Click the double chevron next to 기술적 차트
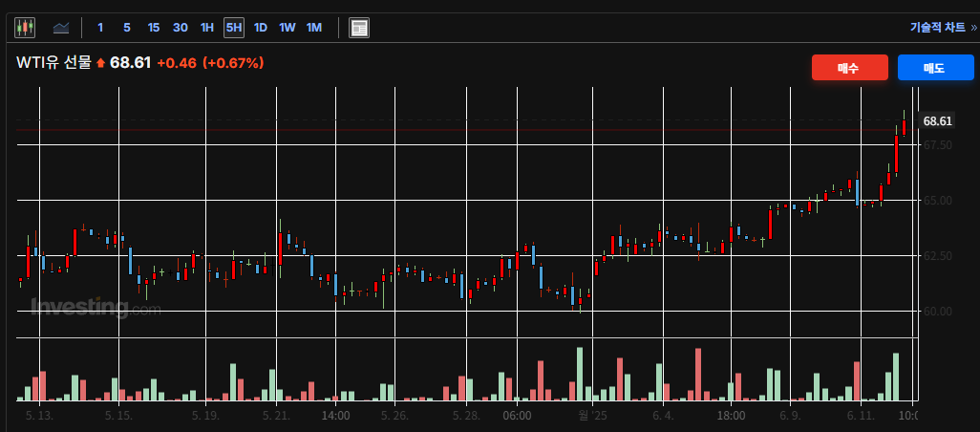The width and height of the screenshot is (980, 432). 972,28
